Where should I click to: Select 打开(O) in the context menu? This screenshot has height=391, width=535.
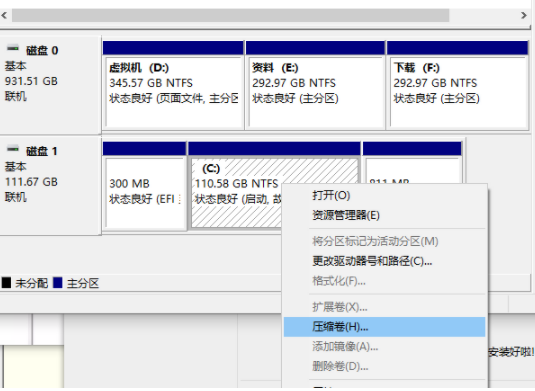click(x=331, y=196)
